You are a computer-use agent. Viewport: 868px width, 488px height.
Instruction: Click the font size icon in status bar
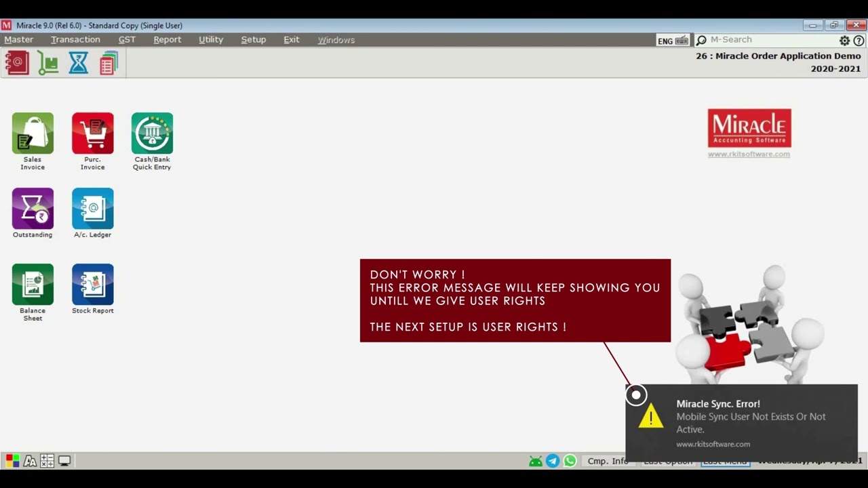(x=30, y=461)
